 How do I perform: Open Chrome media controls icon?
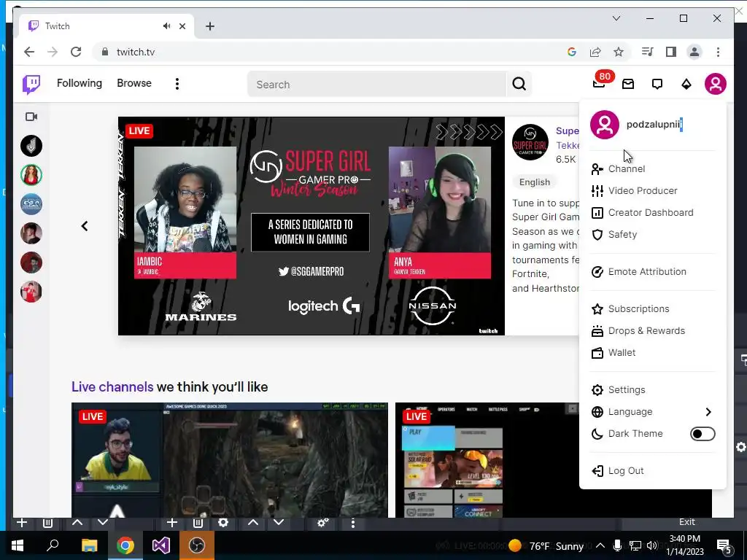(647, 52)
